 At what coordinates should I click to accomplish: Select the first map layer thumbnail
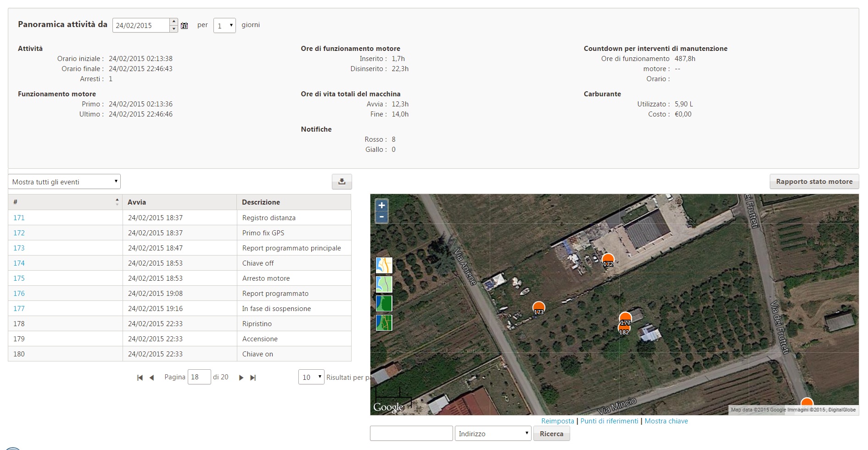click(x=384, y=265)
